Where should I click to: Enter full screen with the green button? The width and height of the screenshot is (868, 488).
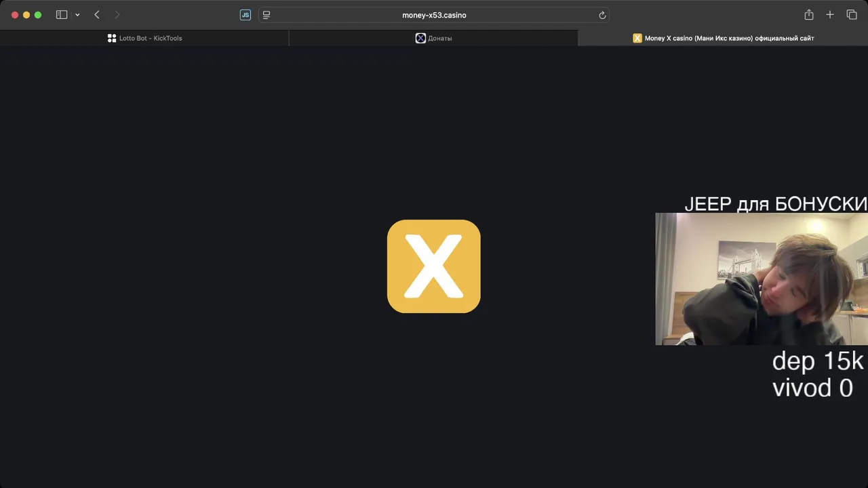pos(38,15)
